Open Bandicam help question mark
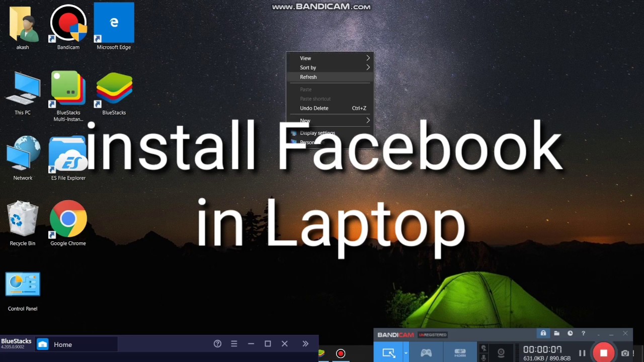644x362 pixels. pyautogui.click(x=583, y=333)
